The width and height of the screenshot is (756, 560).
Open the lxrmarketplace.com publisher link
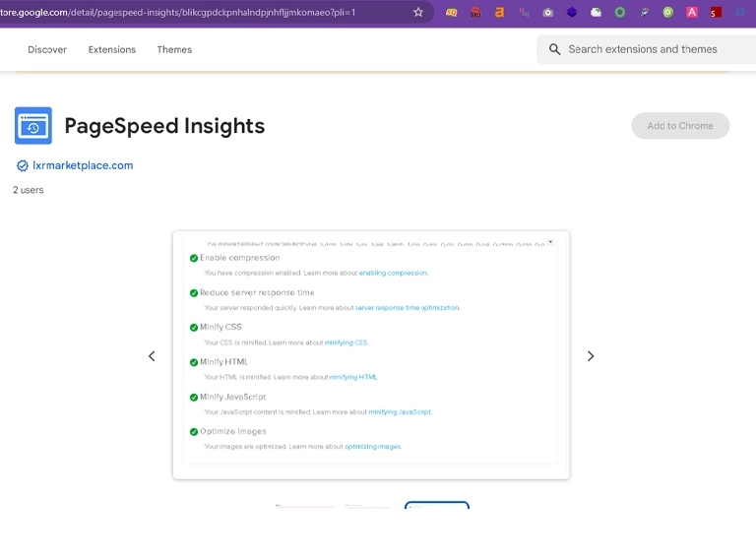point(83,165)
